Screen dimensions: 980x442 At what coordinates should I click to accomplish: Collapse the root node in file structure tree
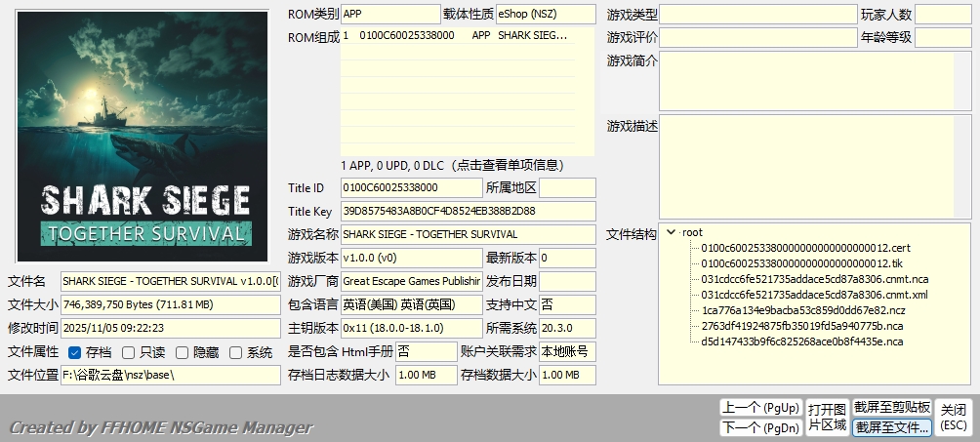[x=671, y=233]
